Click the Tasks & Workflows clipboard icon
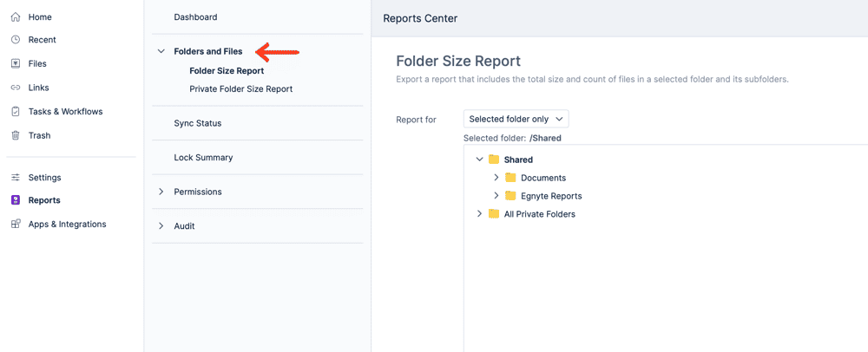This screenshot has height=352, width=868. click(x=16, y=111)
